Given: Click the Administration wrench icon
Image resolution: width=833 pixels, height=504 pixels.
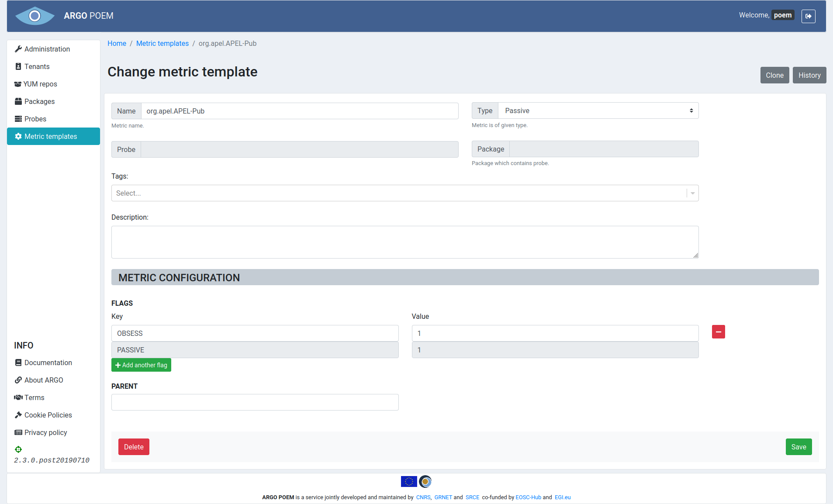Looking at the screenshot, I should [x=18, y=49].
